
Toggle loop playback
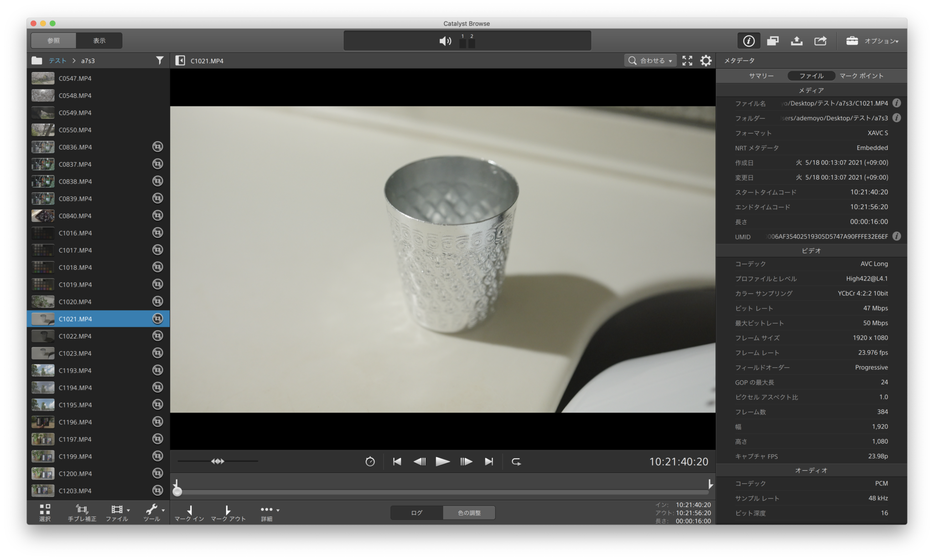tap(516, 462)
